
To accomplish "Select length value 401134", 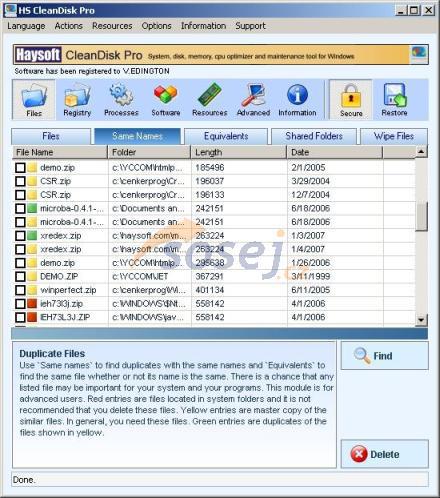I will tap(210, 290).
